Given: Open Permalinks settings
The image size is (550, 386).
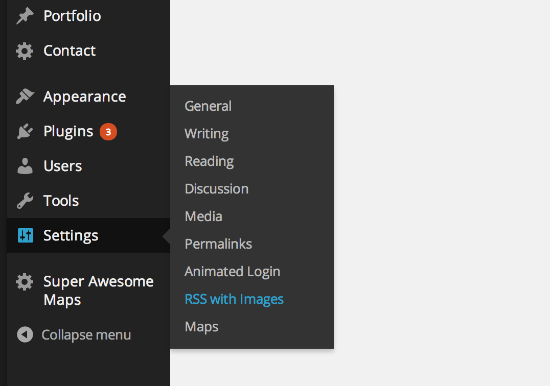Looking at the screenshot, I should pos(218,244).
